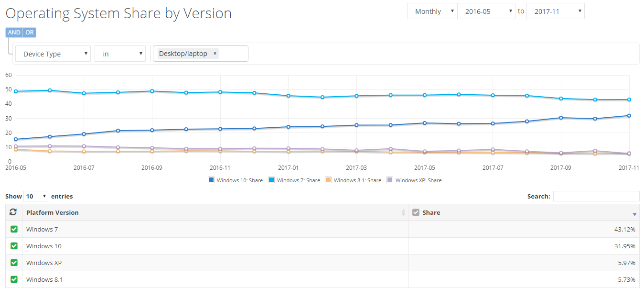This screenshot has height=288, width=644.
Task: Remove the Desktop/laptop filter tag
Action: pos(215,54)
